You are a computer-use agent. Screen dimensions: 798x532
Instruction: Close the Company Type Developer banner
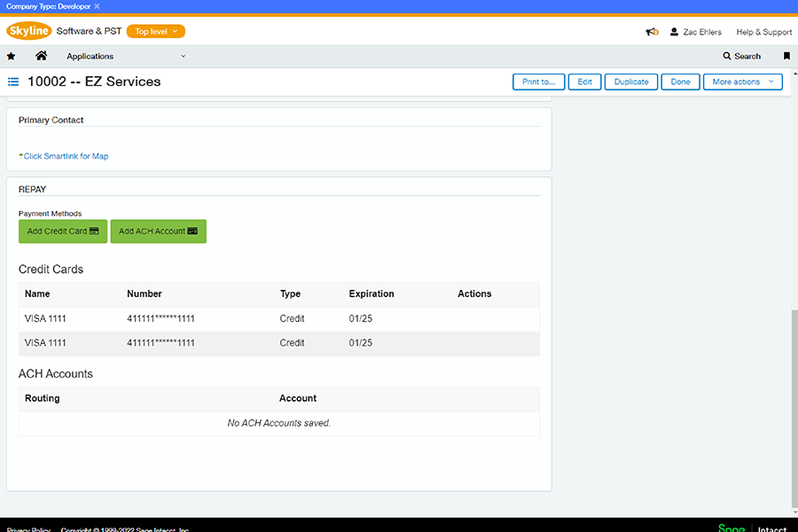click(98, 6)
